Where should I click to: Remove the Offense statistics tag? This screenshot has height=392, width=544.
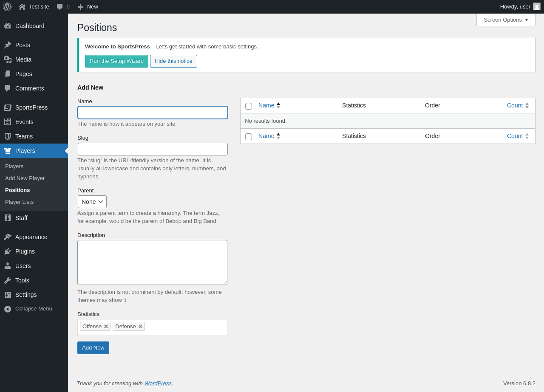coord(106,327)
